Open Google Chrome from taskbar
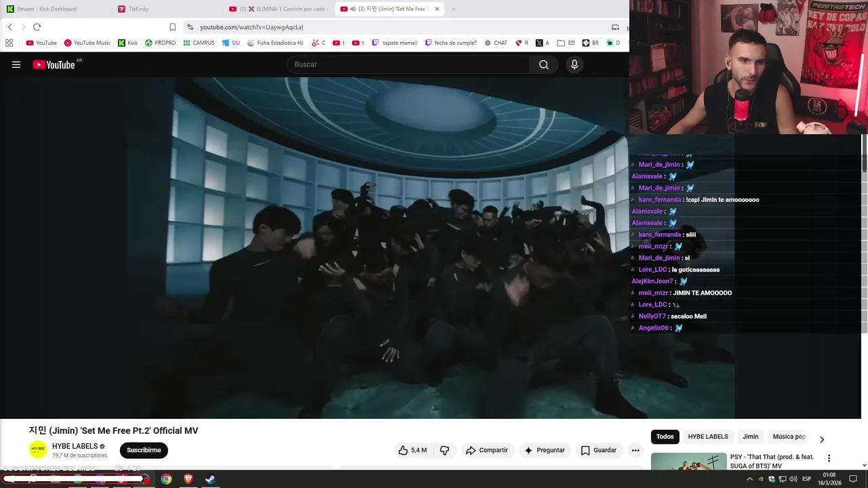Image resolution: width=868 pixels, height=488 pixels. click(x=166, y=479)
